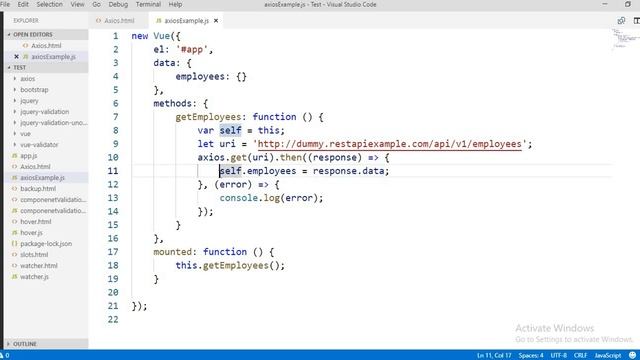Change the JavaScript language mode
The height and width of the screenshot is (360, 640).
[x=608, y=356]
